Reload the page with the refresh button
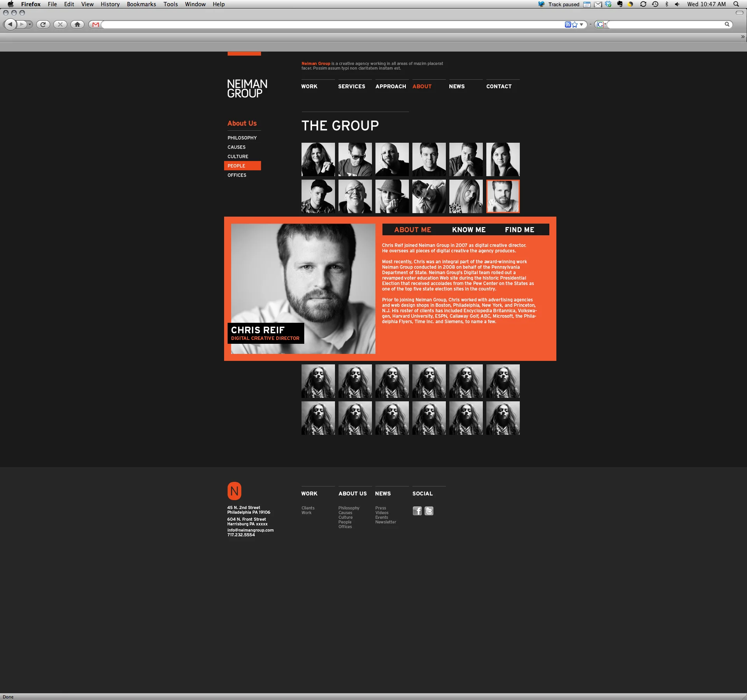This screenshot has height=700, width=747. point(43,24)
